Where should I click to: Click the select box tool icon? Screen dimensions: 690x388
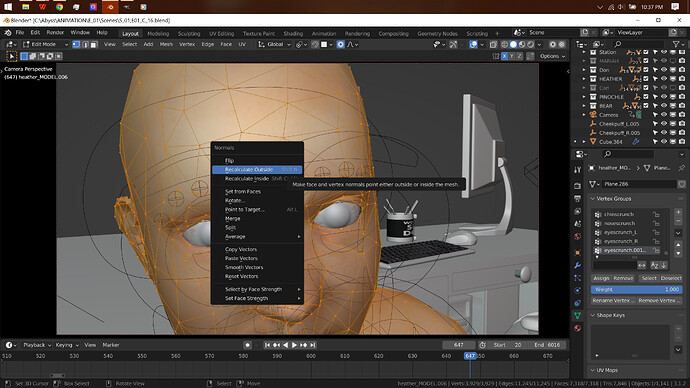pyautogui.click(x=11, y=56)
